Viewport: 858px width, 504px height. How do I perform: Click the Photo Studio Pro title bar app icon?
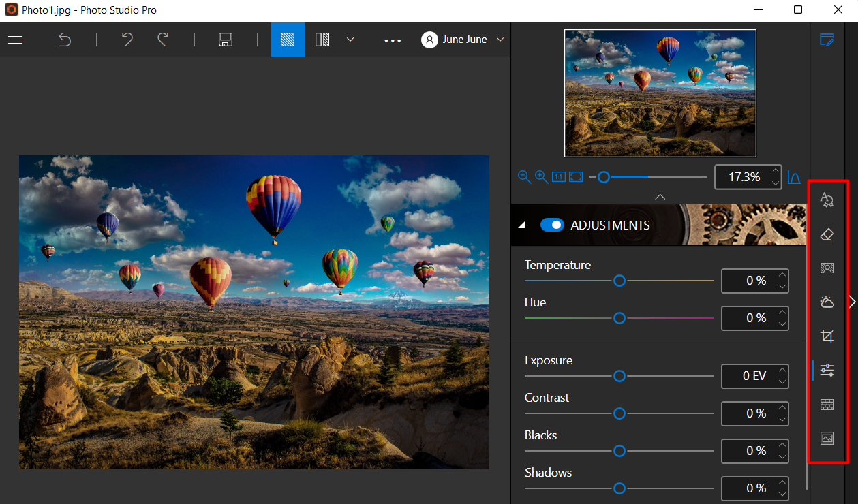tap(12, 10)
